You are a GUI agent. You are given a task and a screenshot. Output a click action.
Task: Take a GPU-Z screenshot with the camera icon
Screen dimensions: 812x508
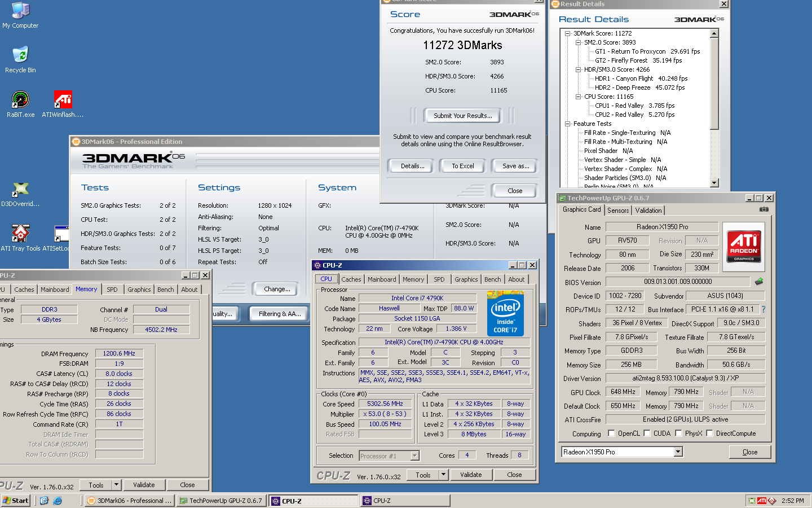tap(764, 209)
